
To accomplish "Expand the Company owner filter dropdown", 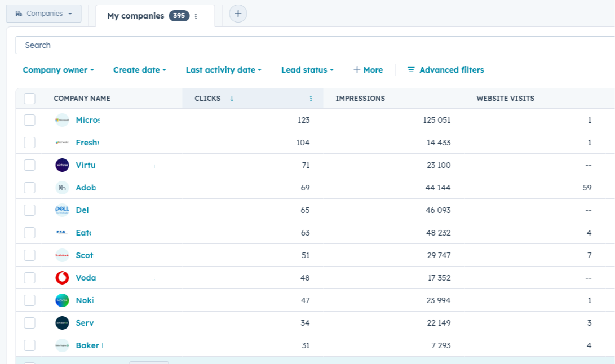I will (58, 70).
